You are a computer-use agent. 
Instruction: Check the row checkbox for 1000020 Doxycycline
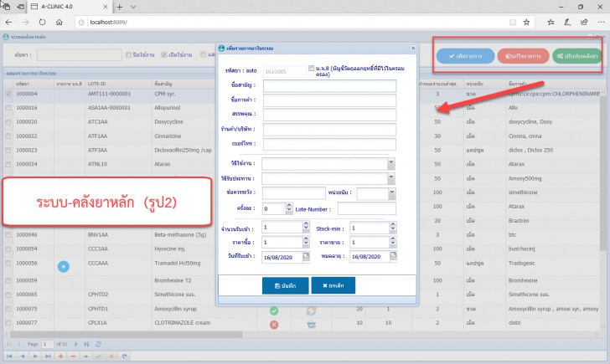[x=8, y=121]
